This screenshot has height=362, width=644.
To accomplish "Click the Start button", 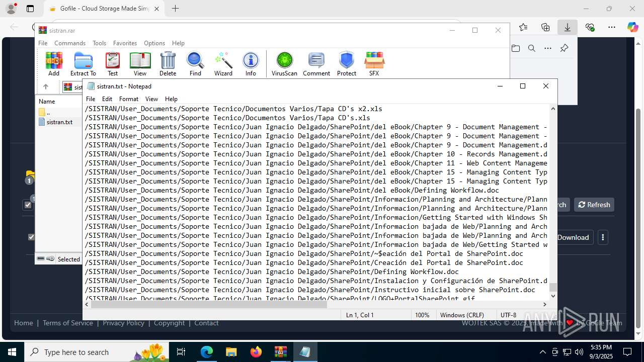I will click(12, 352).
